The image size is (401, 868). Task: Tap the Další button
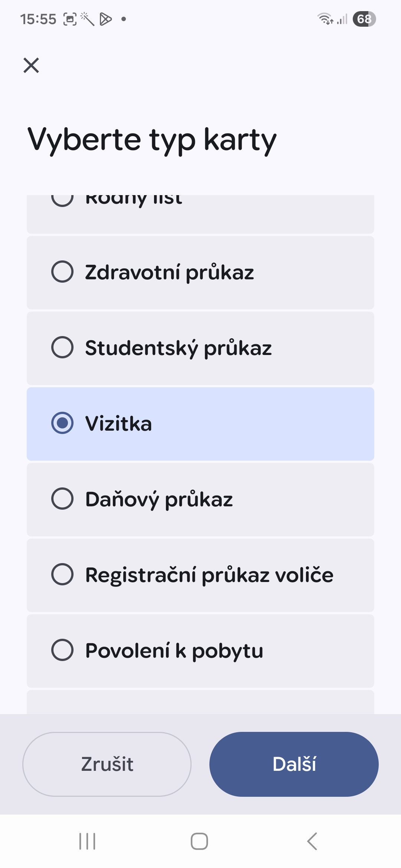(x=294, y=764)
